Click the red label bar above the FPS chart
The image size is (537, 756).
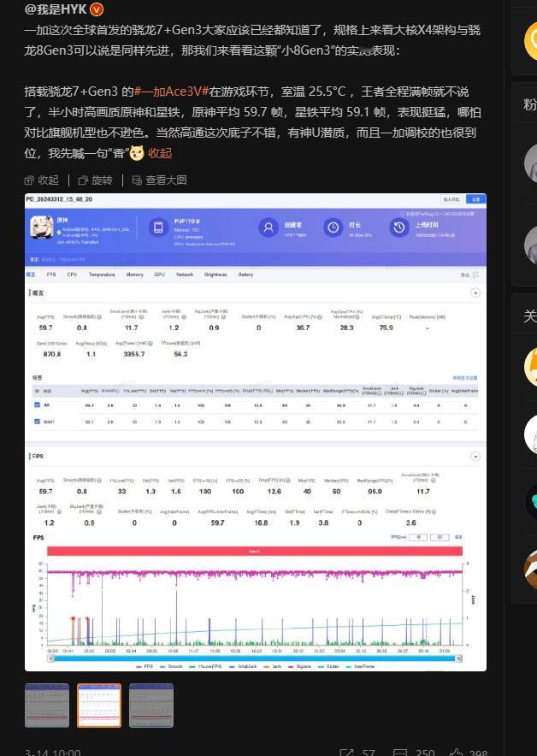pyautogui.click(x=255, y=551)
